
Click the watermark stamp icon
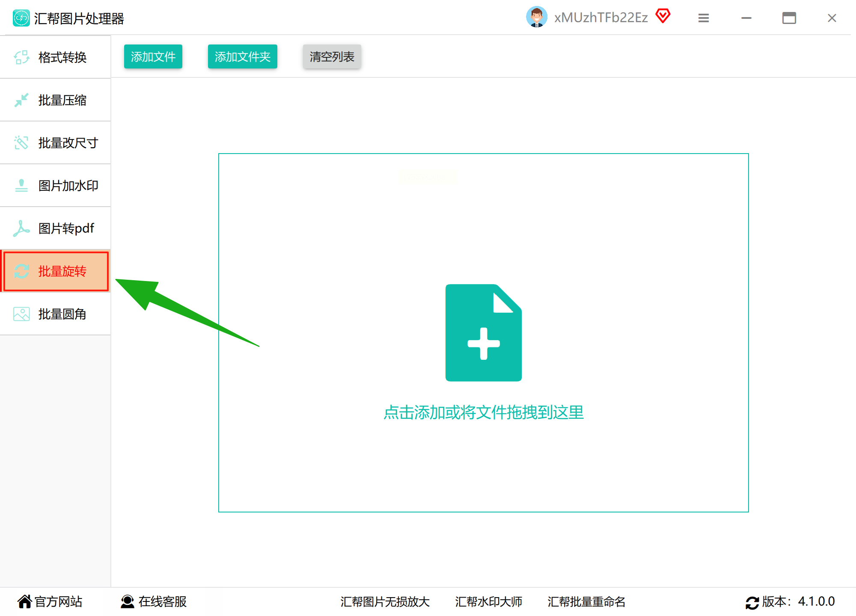(x=21, y=186)
